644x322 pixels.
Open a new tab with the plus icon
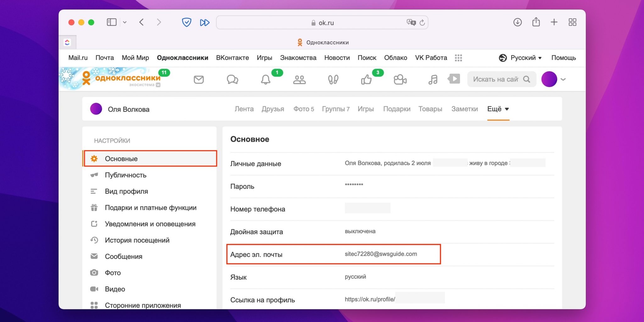(x=554, y=22)
